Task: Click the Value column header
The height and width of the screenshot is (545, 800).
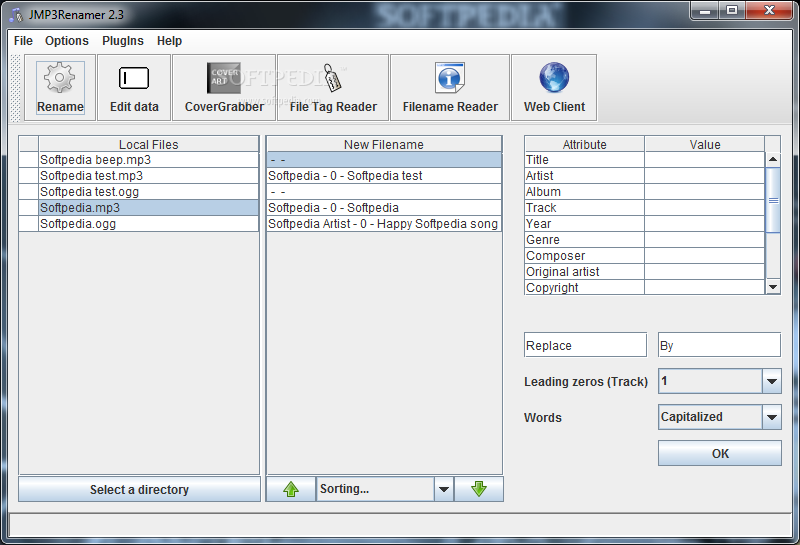Action: (x=705, y=144)
